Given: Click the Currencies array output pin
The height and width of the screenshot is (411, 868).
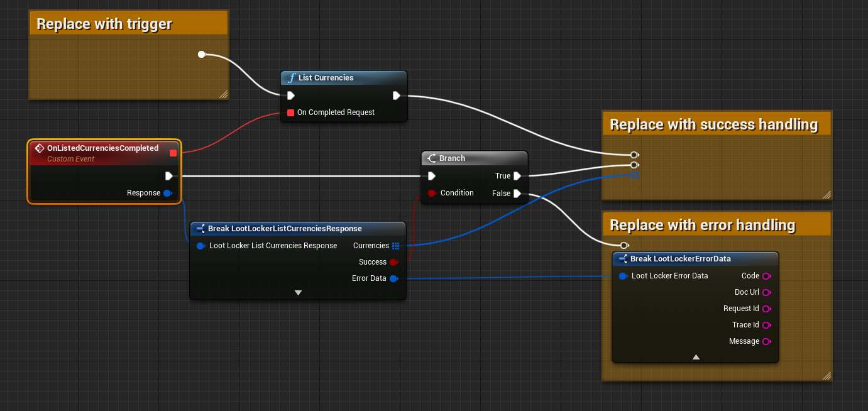Looking at the screenshot, I should 395,246.
